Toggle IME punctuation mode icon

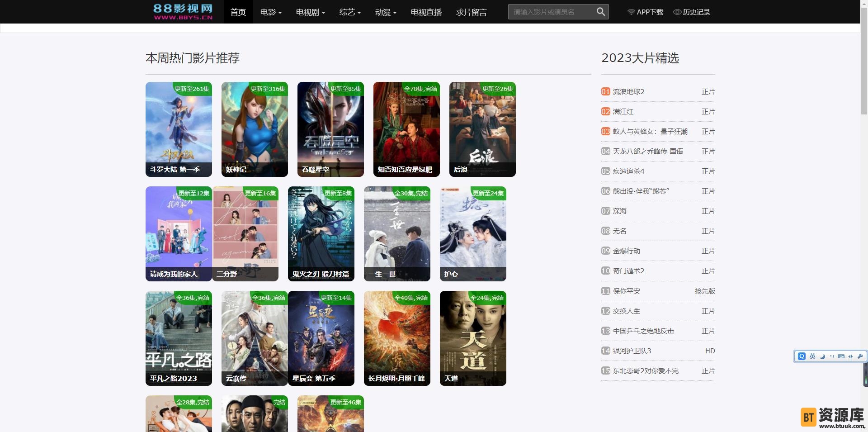[x=832, y=356]
